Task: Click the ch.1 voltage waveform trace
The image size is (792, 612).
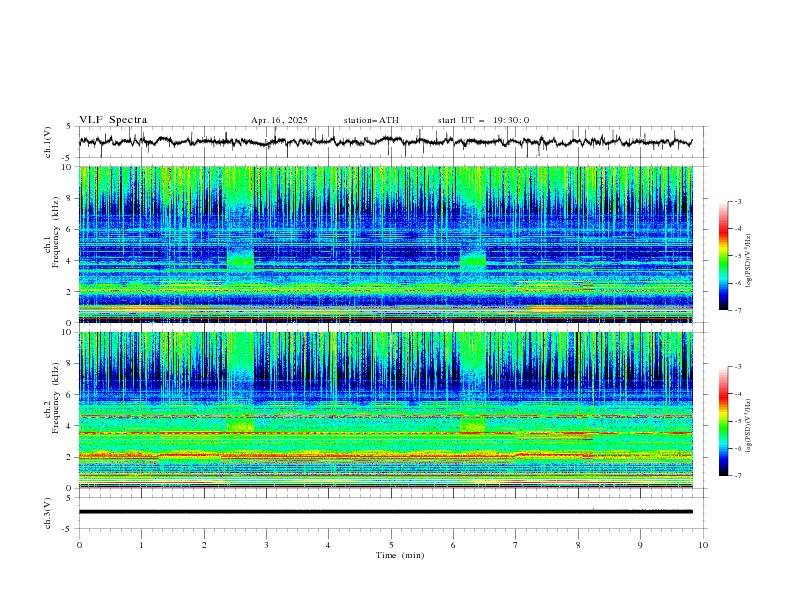Action: tap(385, 141)
